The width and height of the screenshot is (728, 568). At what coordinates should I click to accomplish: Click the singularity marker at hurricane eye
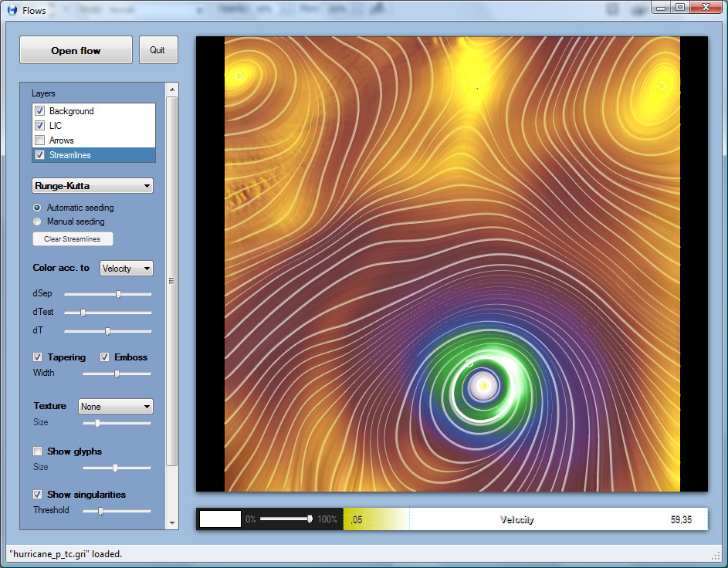[484, 384]
